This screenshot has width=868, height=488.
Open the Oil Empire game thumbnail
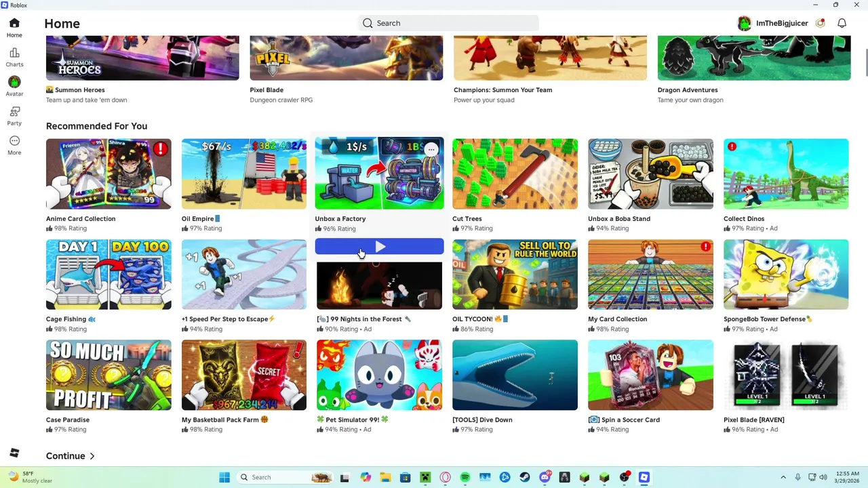(244, 174)
